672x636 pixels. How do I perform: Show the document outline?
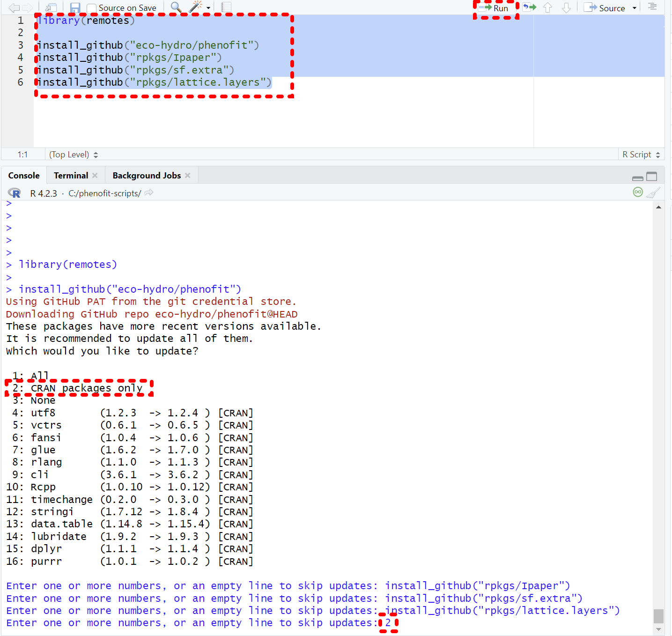tap(652, 7)
